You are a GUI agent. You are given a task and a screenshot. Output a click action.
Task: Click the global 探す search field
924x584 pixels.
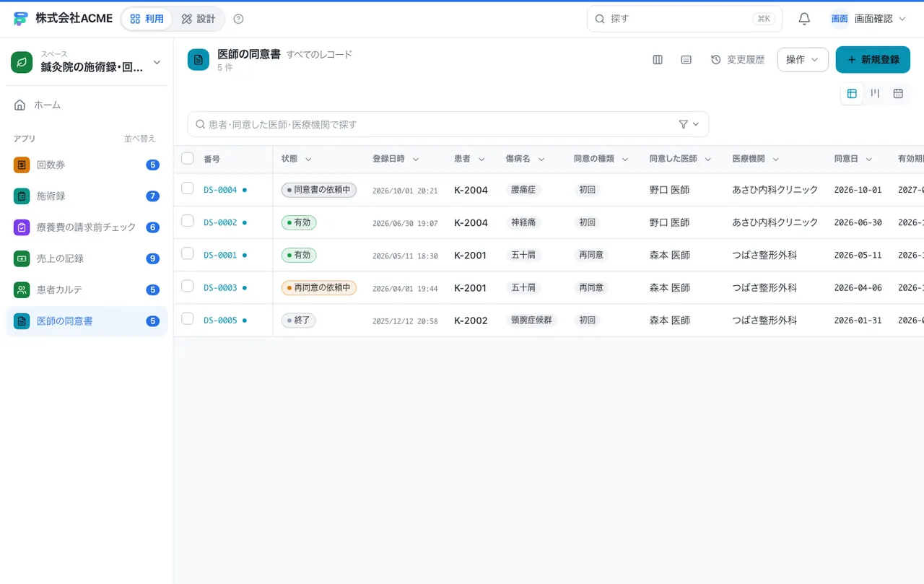tap(684, 19)
